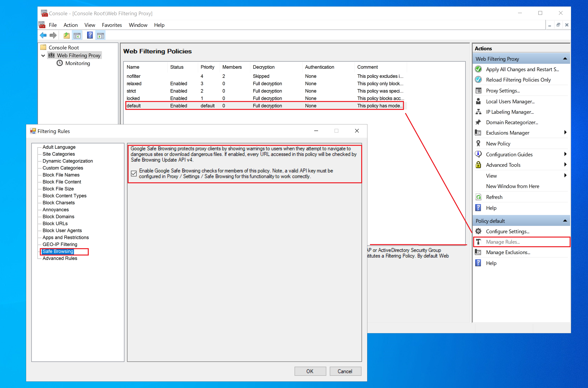Open Proxy Settings icon in Actions
Image resolution: width=588 pixels, height=388 pixels.
(478, 91)
